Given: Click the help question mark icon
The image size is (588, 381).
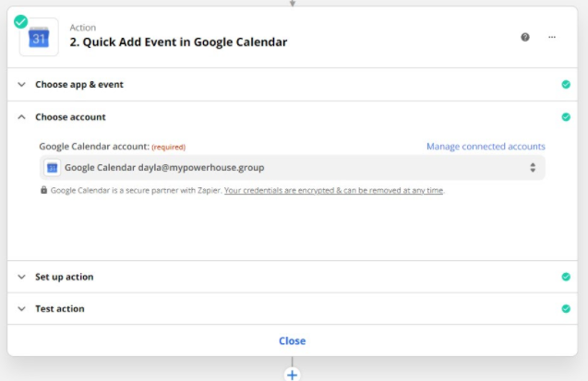Looking at the screenshot, I should coord(525,37).
